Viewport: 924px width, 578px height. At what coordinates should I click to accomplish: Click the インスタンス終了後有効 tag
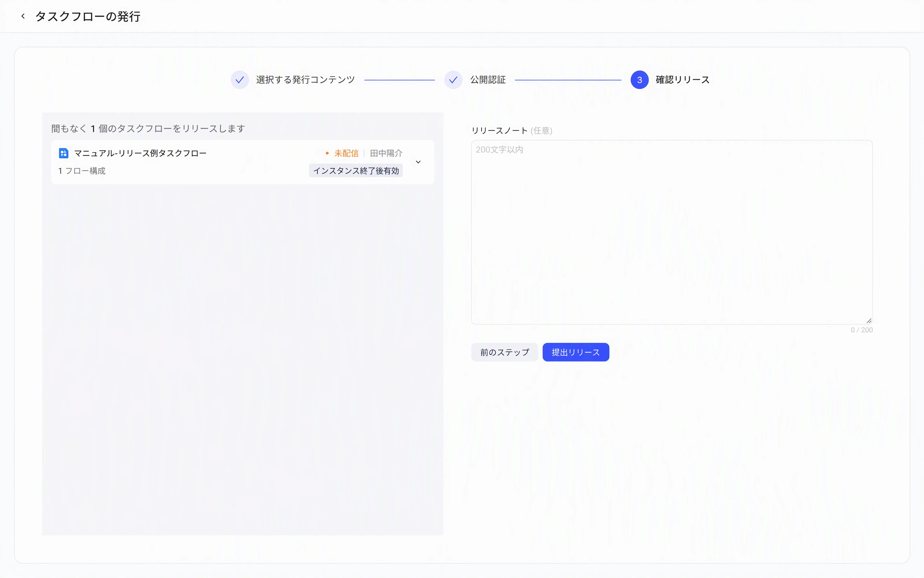356,171
